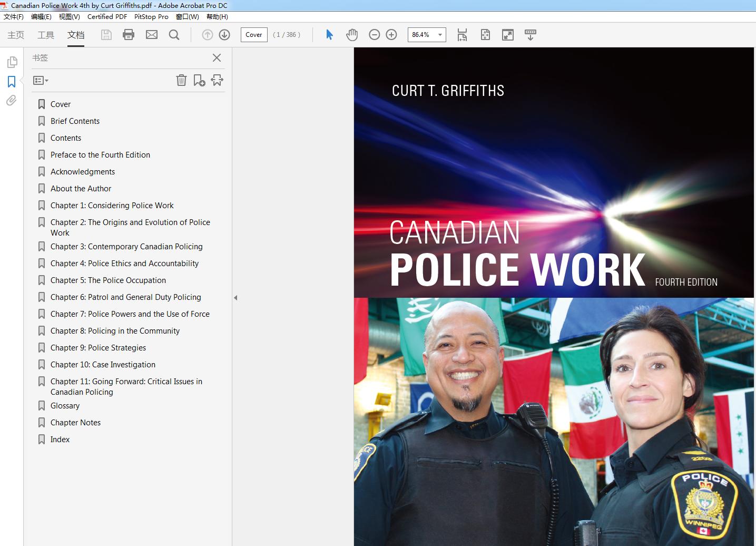
Task: Click the email envelope icon
Action: 152,35
